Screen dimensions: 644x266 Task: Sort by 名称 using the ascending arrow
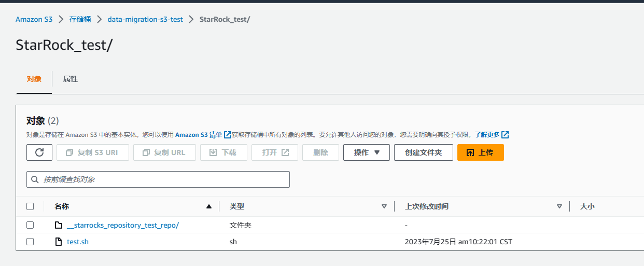209,206
